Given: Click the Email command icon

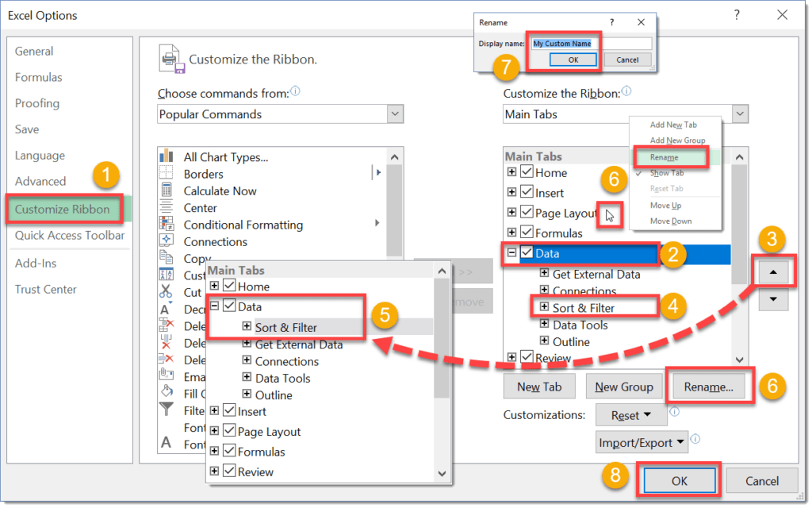Looking at the screenshot, I should pos(167,375).
